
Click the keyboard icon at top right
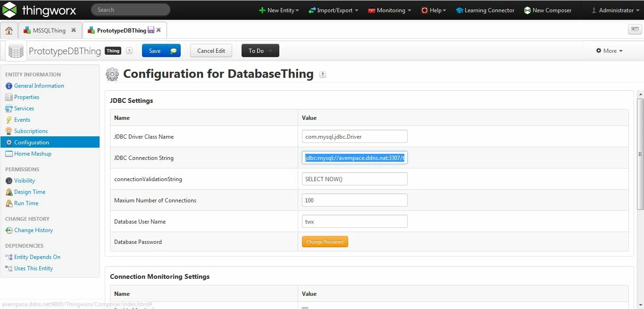pos(635,30)
